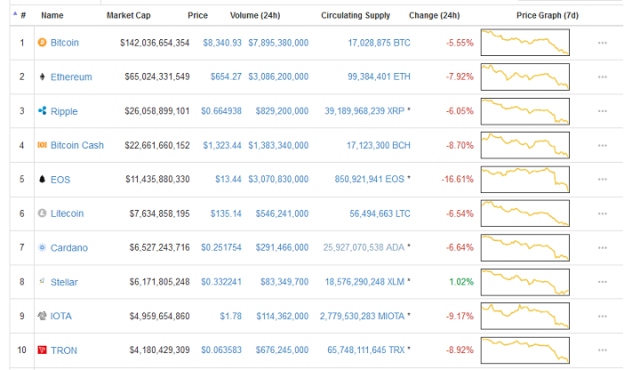This screenshot has width=640, height=370.
Task: Click the Stellar rocket logo icon
Action: point(42,281)
